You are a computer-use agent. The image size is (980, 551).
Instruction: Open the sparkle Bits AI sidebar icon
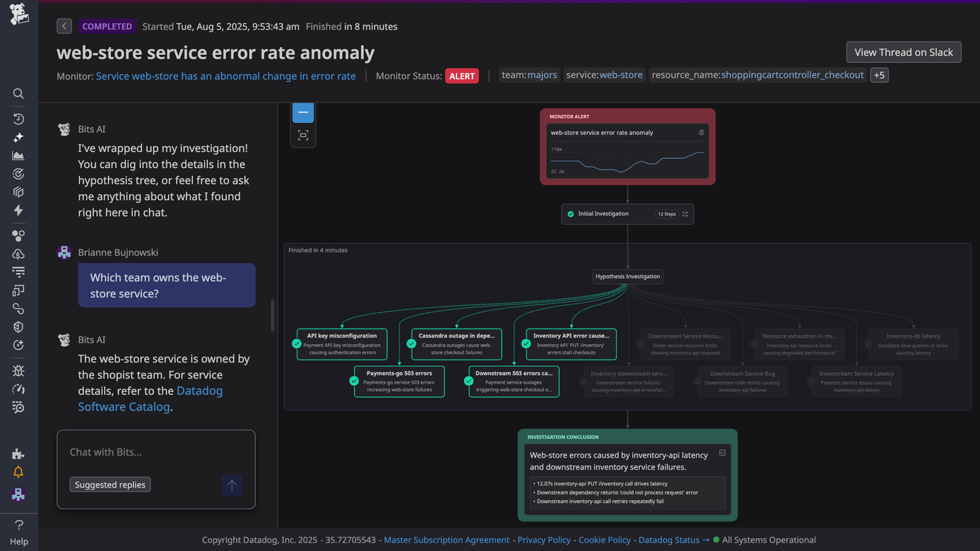(18, 137)
